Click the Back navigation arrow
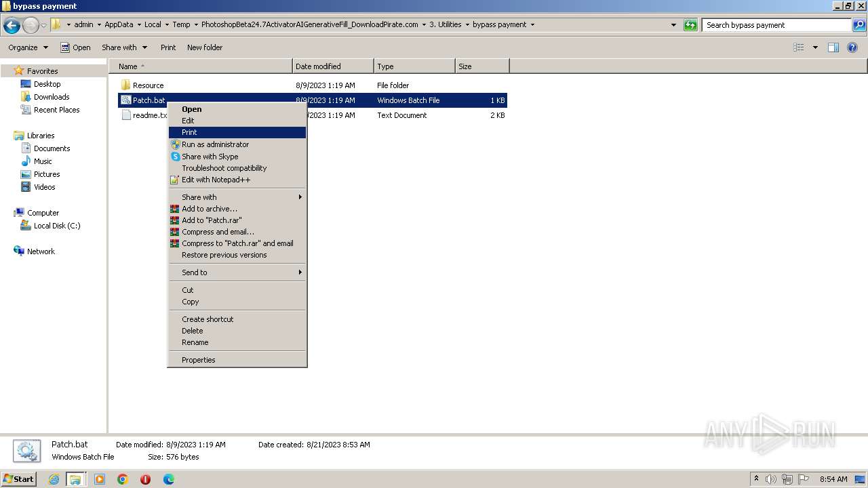Image resolution: width=868 pixels, height=488 pixels. 12,26
